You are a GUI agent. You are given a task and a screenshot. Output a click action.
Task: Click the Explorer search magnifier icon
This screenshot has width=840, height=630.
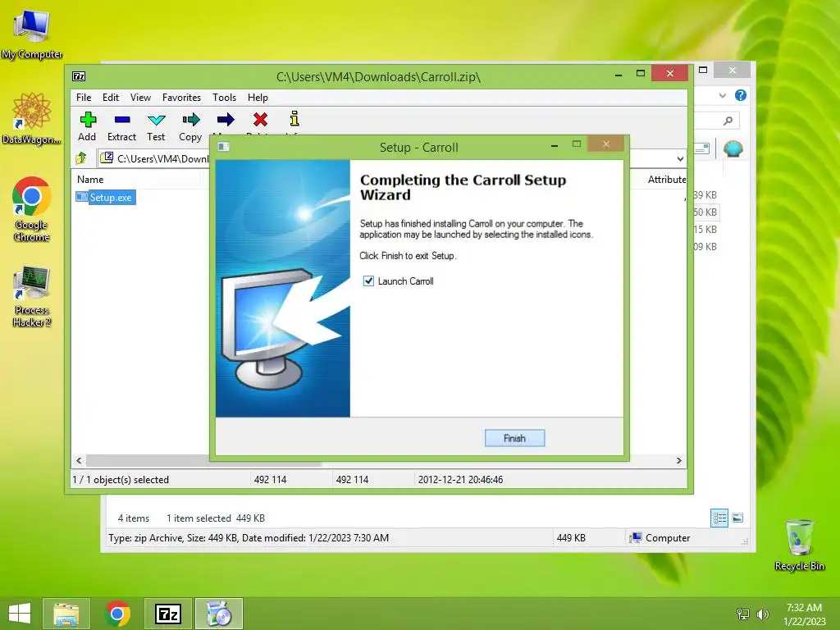[x=728, y=121]
